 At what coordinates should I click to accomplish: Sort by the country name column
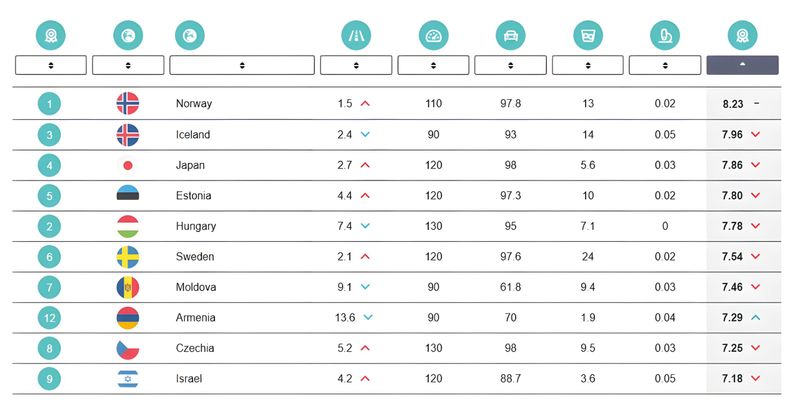(x=242, y=65)
